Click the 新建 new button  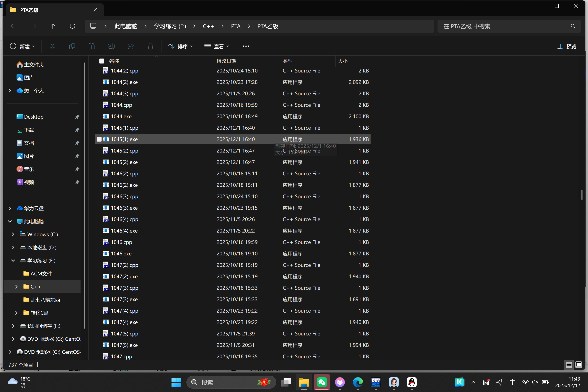click(x=22, y=46)
